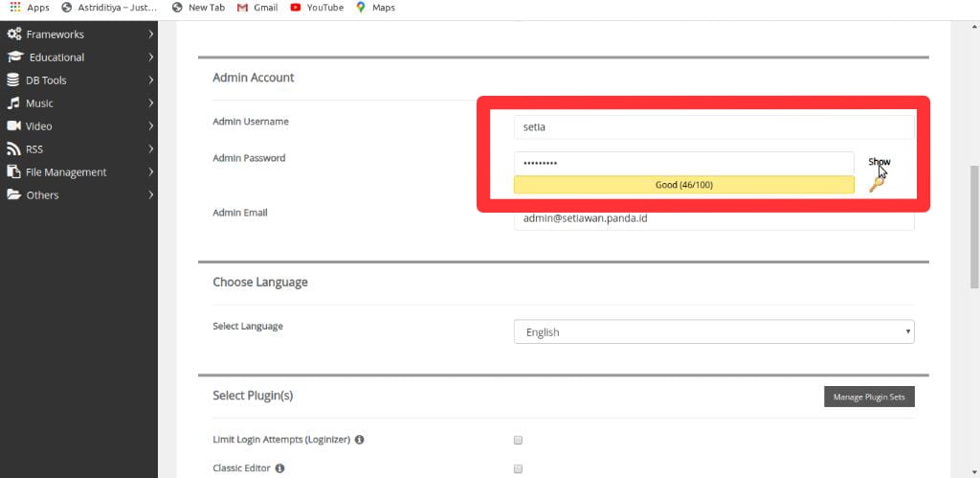The height and width of the screenshot is (478, 980).
Task: Click the Others folder icon
Action: pos(13,194)
